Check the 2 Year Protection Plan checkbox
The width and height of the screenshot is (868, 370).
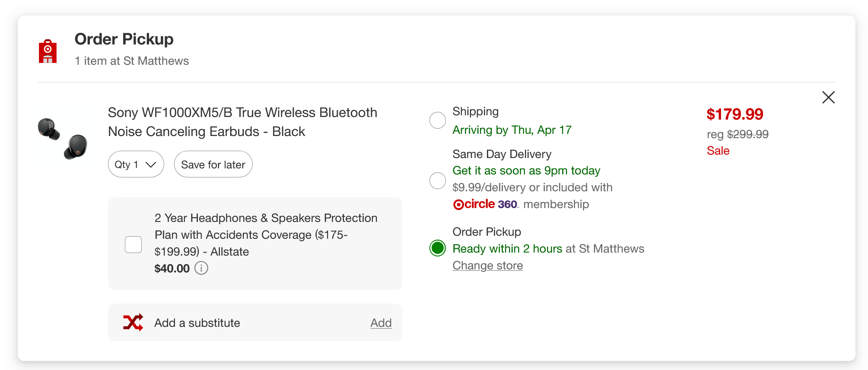point(133,244)
